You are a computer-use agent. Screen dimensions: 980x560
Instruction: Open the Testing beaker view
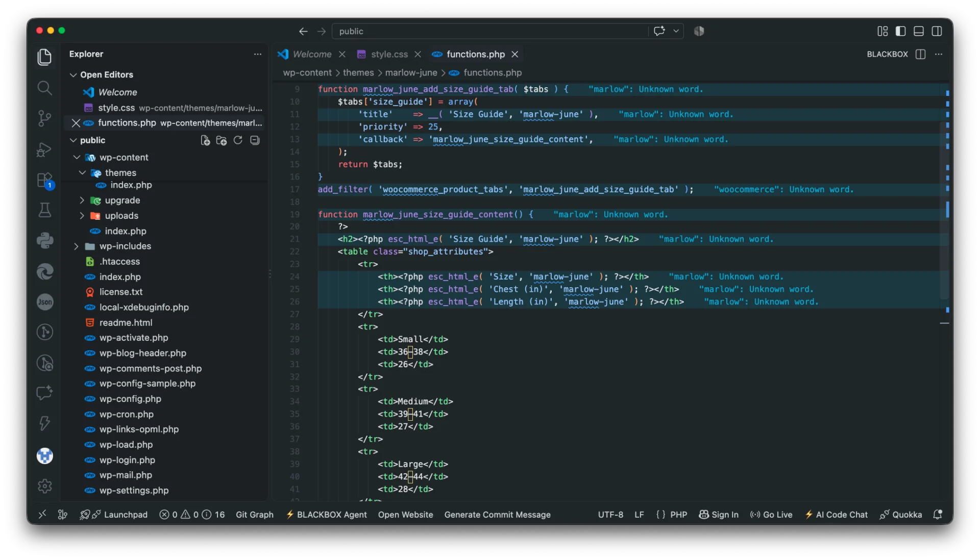(45, 210)
